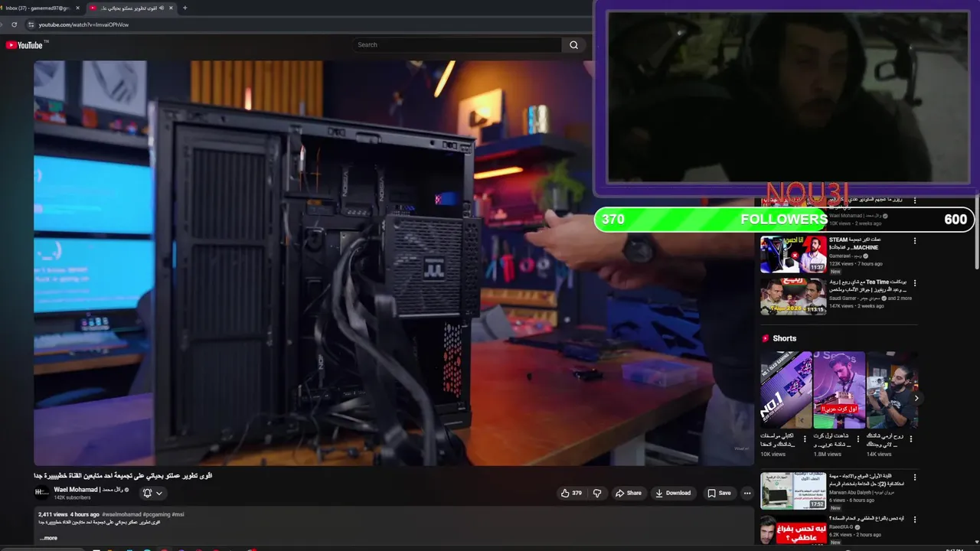
Task: Click the youtube.com URL in address bar
Action: click(x=83, y=24)
